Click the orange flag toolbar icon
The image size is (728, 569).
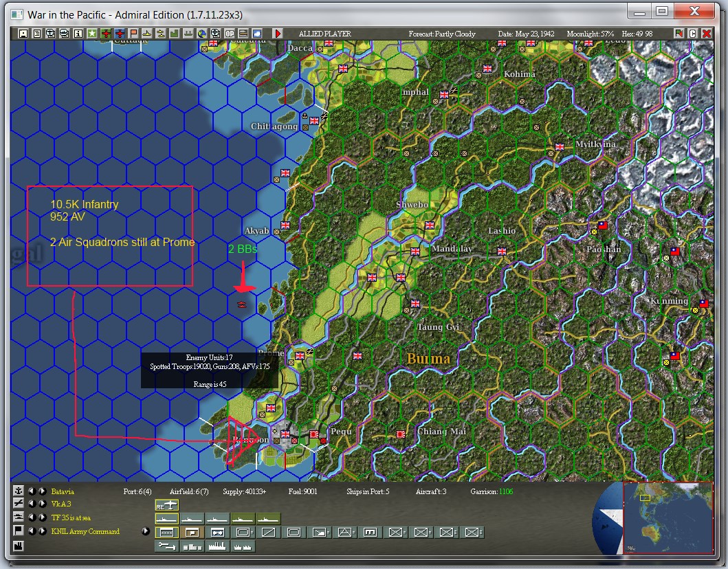tap(133, 34)
